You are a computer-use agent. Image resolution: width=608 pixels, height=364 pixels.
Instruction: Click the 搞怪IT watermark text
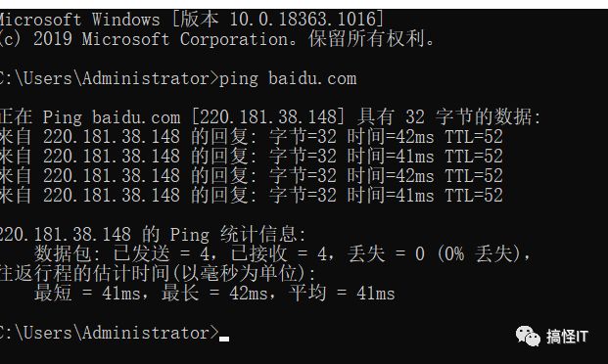coord(567,336)
